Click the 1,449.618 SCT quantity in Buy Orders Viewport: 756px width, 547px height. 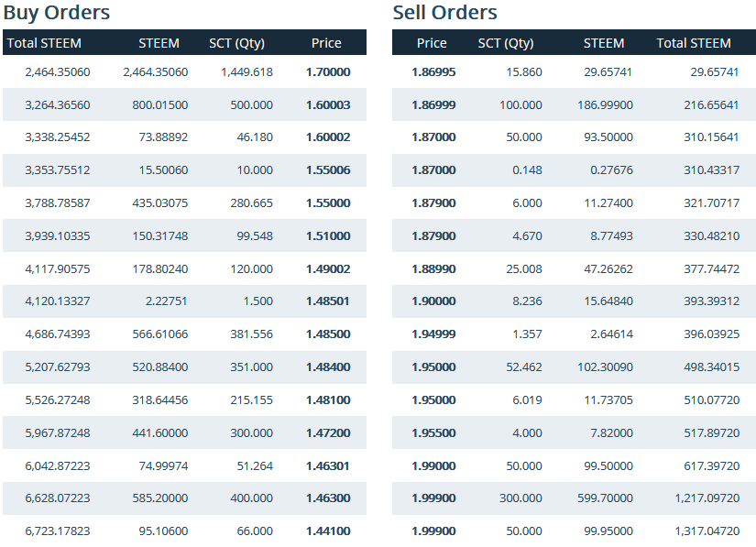247,71
